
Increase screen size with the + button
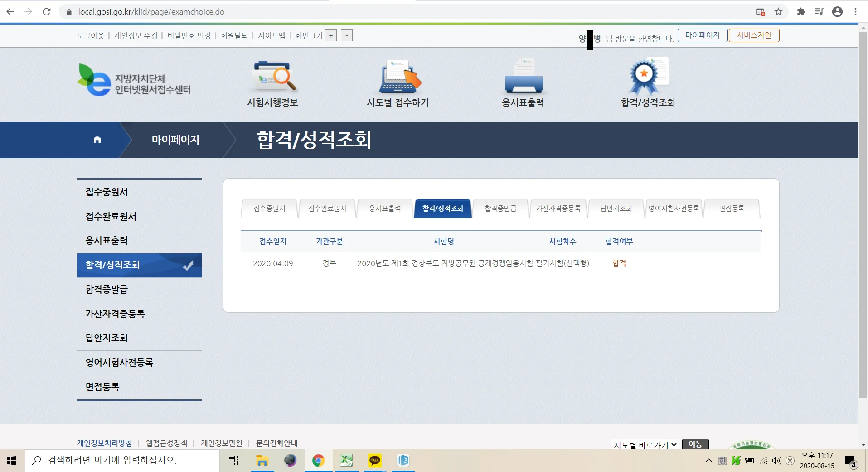331,35
